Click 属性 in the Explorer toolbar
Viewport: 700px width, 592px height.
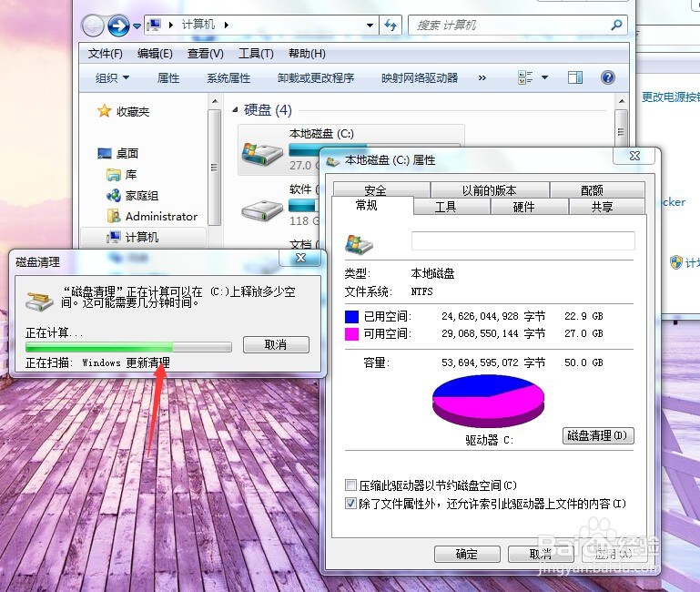168,78
